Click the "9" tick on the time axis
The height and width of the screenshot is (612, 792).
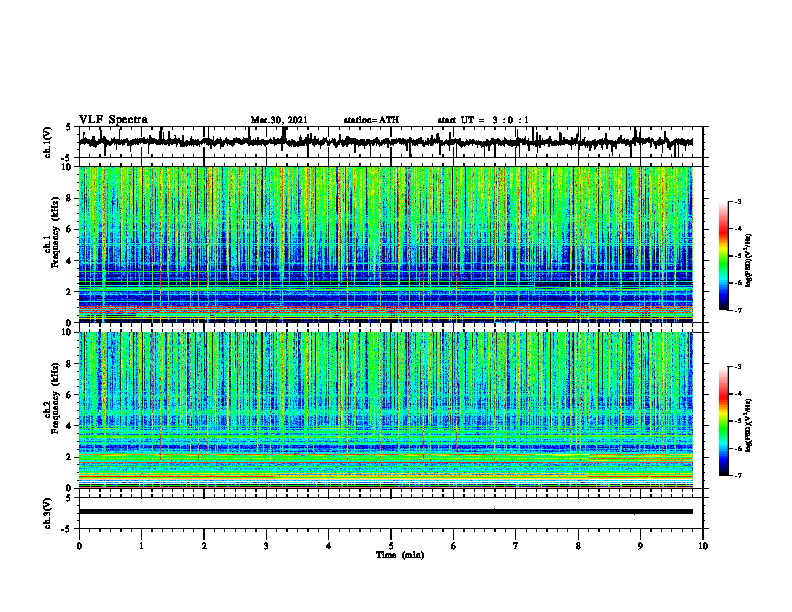click(x=640, y=546)
